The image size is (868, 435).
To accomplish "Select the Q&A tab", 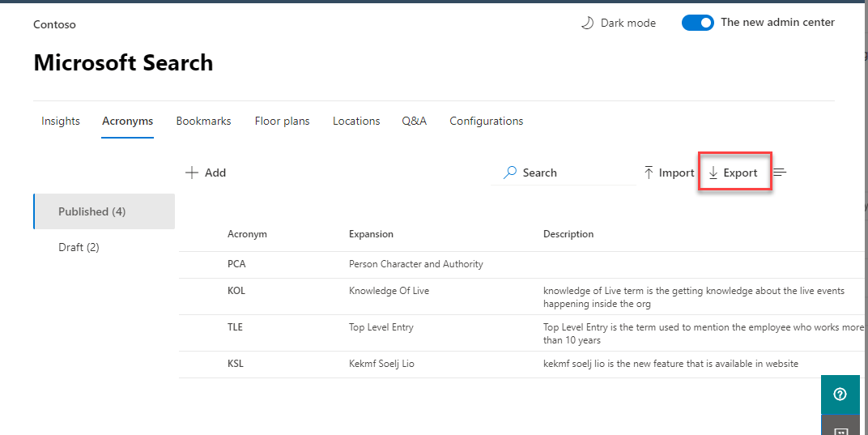I will tap(414, 121).
